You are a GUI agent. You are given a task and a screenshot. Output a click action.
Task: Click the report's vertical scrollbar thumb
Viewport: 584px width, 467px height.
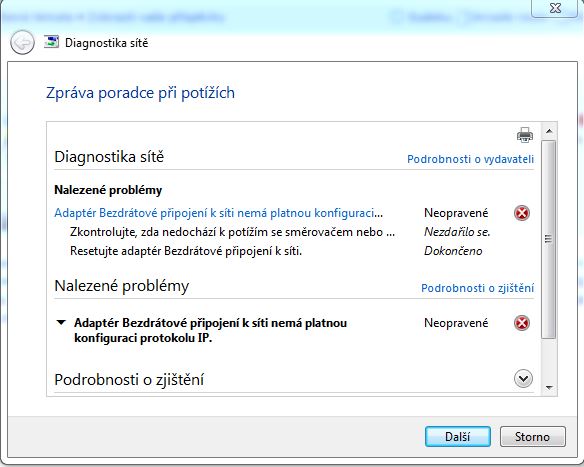click(x=548, y=239)
